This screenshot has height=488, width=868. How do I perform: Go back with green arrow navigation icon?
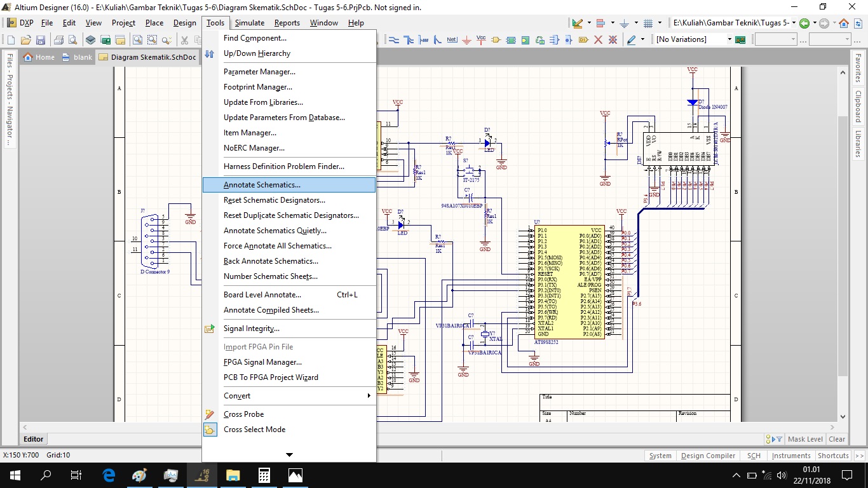pyautogui.click(x=804, y=24)
